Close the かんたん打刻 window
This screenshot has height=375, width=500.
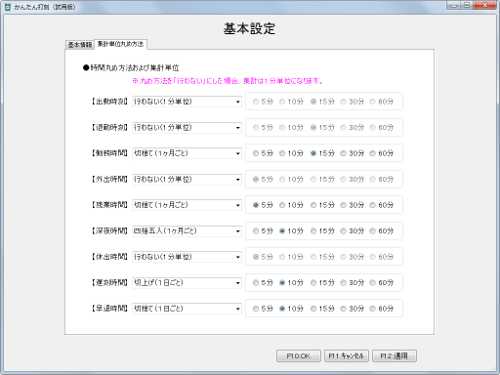(x=485, y=5)
